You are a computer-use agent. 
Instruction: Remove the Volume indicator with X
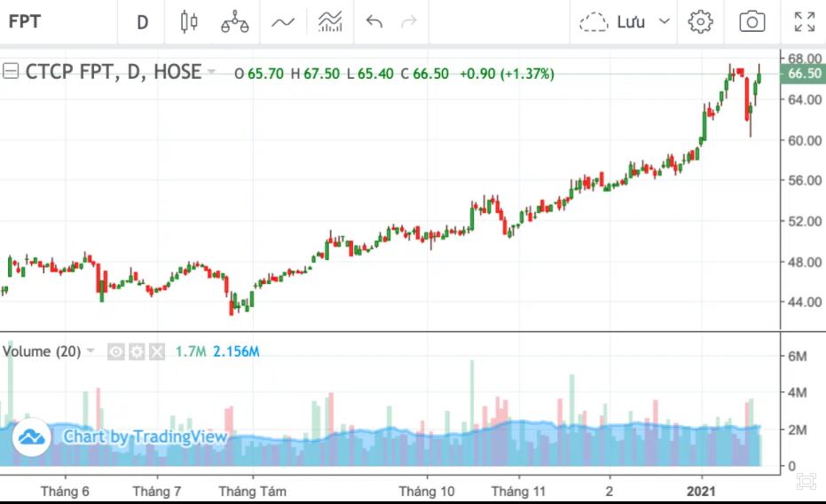[156, 352]
